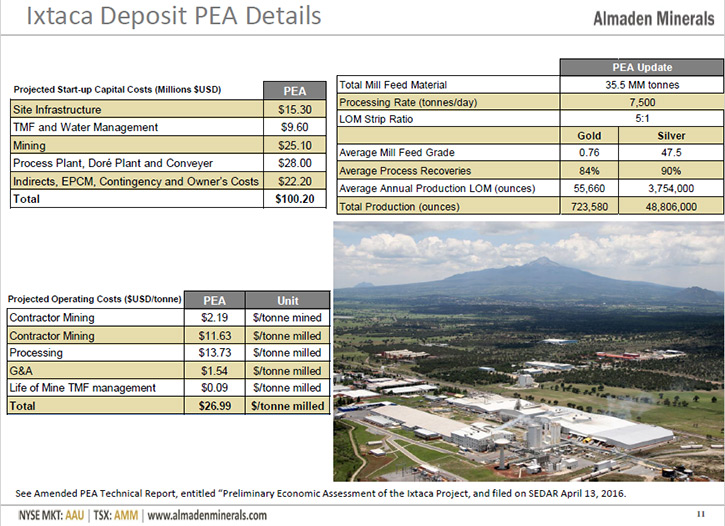Click the '35.5 MM tonnes' value
Image resolution: width=725 pixels, height=526 pixels.
[642, 85]
